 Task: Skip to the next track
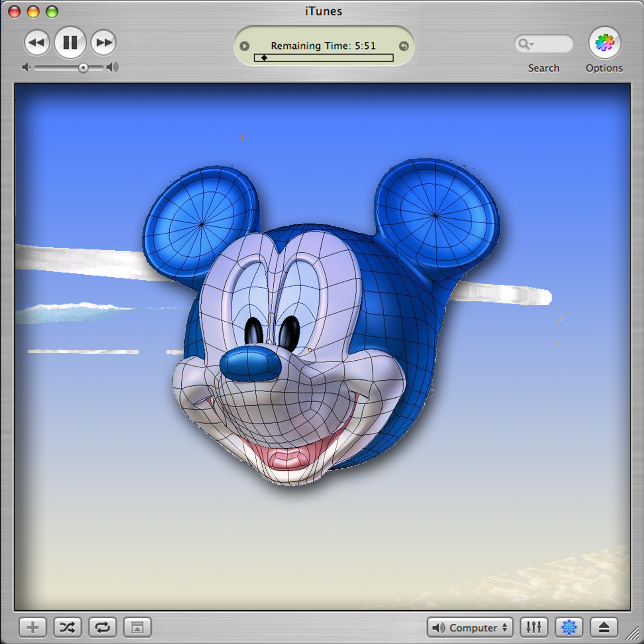point(104,43)
